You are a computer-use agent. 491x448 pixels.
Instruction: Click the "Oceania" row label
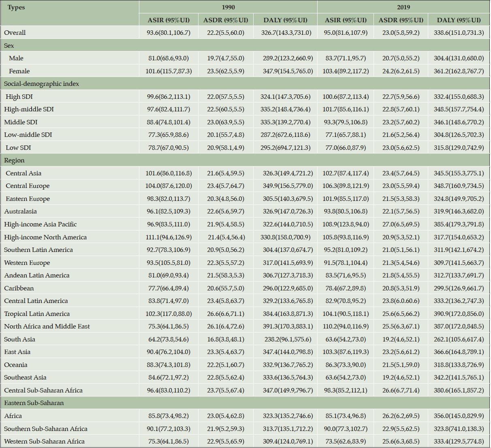pos(16,365)
